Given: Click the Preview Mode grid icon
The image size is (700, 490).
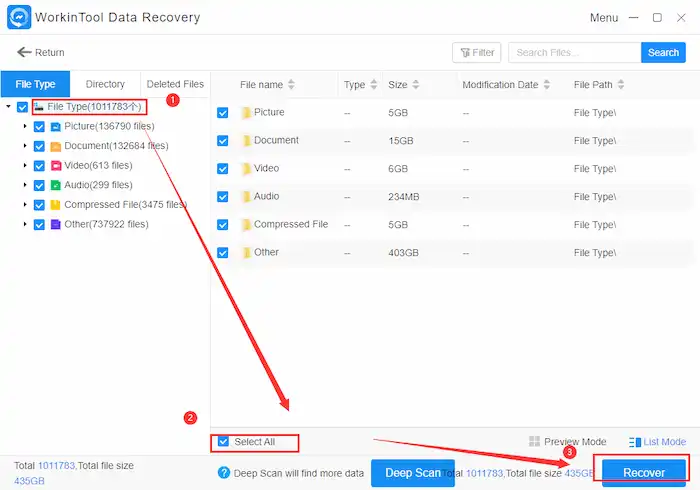Looking at the screenshot, I should click(534, 442).
